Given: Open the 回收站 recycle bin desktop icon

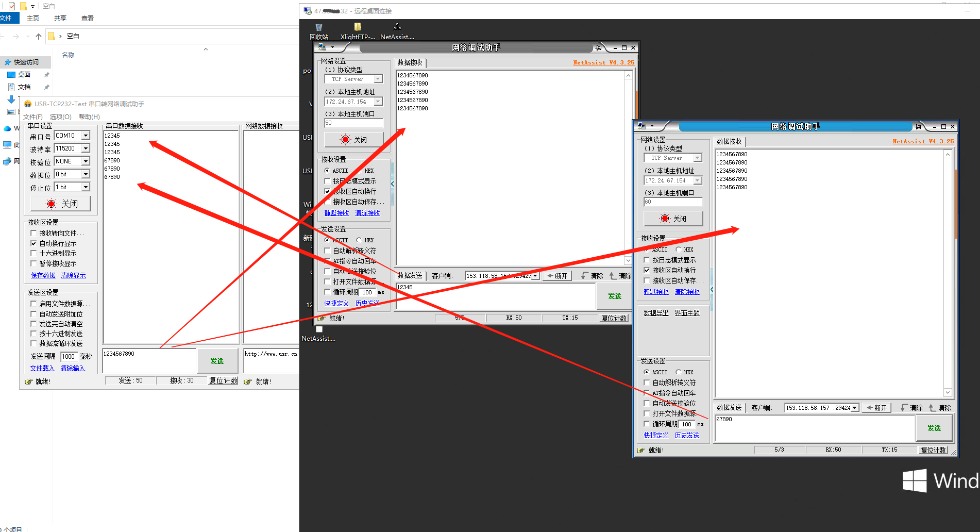Looking at the screenshot, I should point(318,31).
